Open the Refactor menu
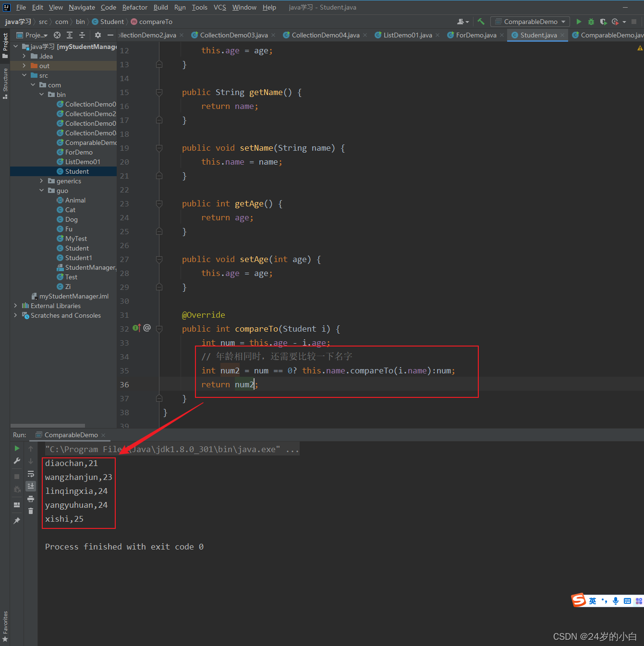 (x=135, y=7)
